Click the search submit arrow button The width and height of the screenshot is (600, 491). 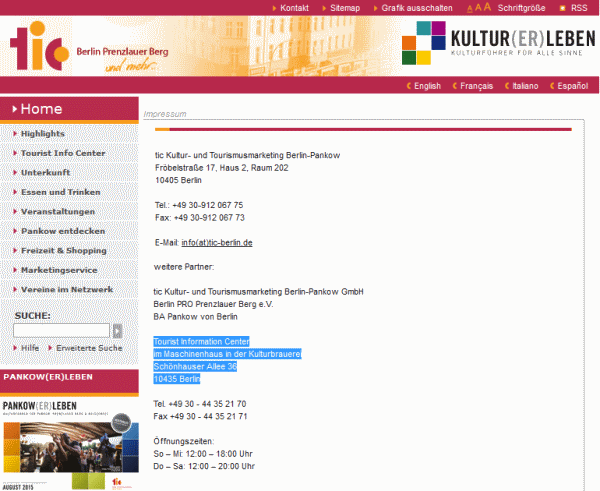tap(117, 331)
